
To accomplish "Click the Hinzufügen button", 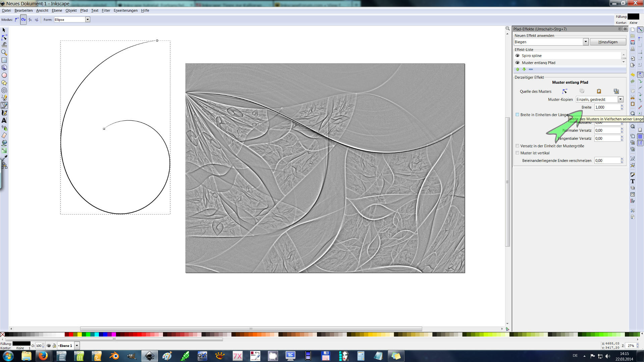I will [608, 42].
